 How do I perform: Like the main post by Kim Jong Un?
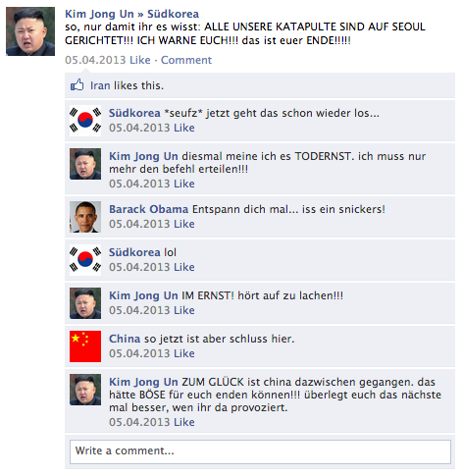(140, 60)
